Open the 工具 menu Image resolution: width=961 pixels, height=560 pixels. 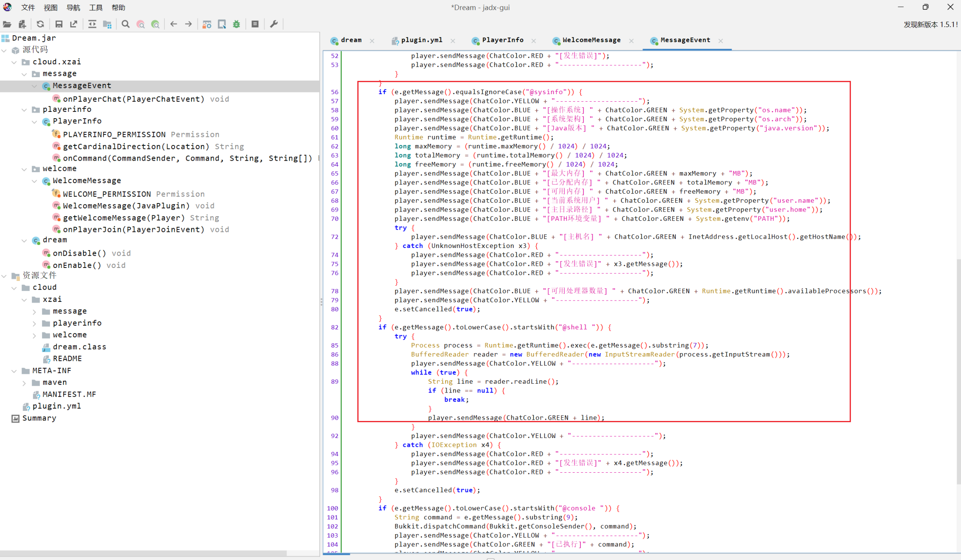click(x=95, y=7)
